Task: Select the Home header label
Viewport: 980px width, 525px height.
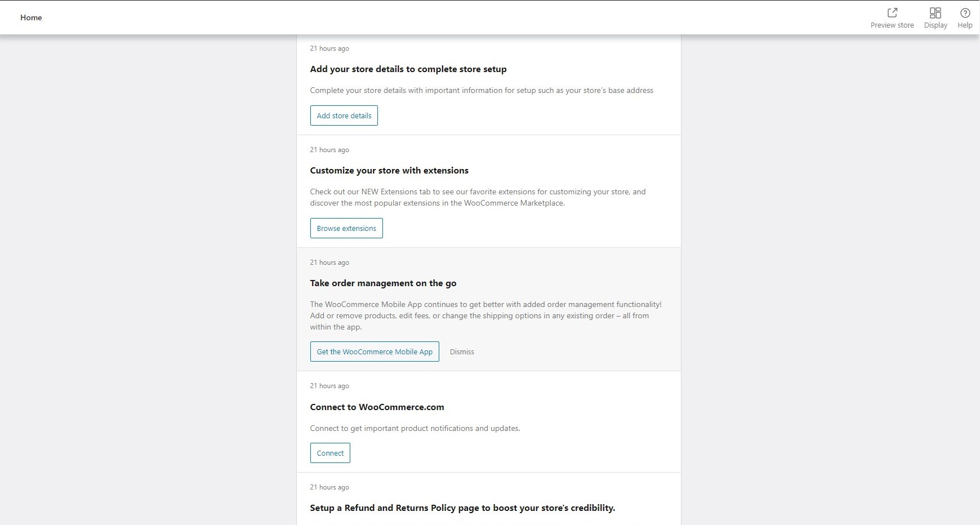Action: pos(31,17)
